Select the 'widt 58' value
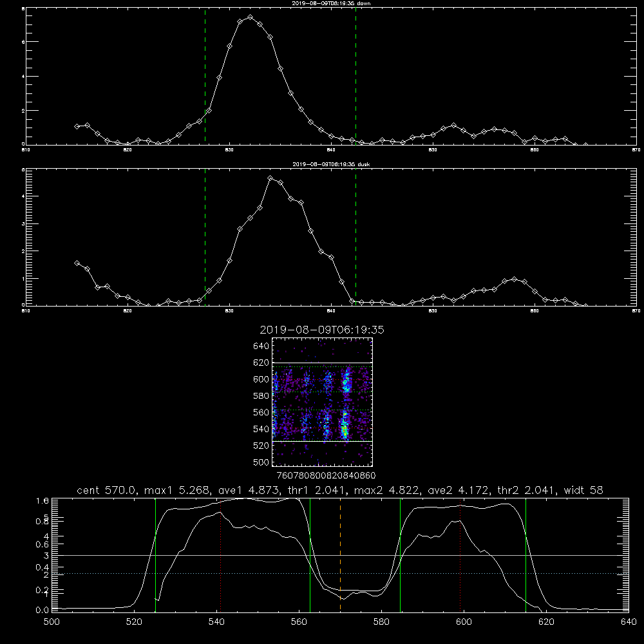The width and height of the screenshot is (644, 644). point(583,490)
